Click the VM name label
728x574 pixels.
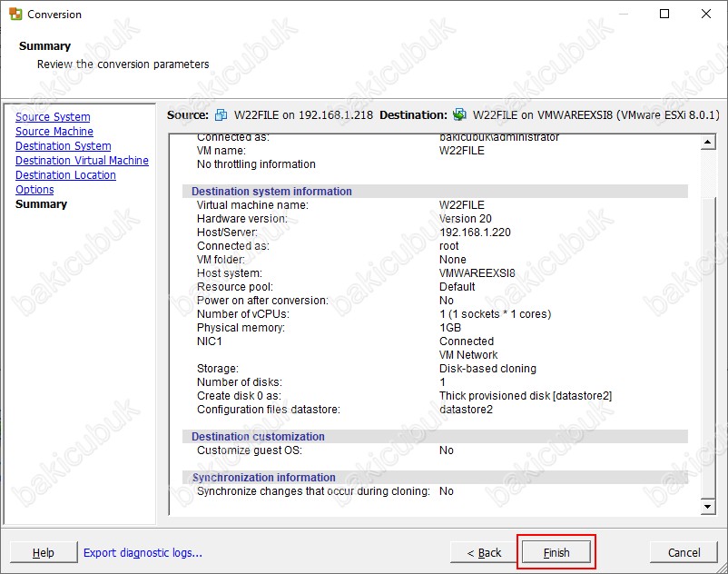point(221,151)
